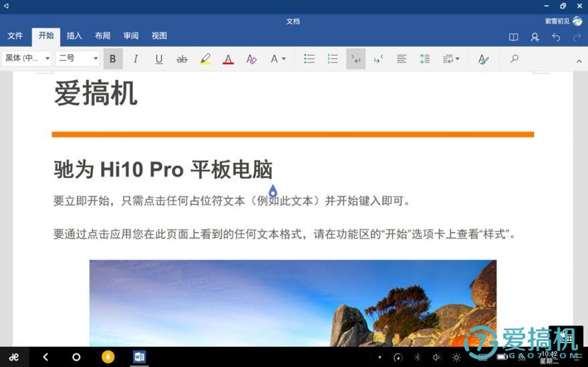Apply bulleted list

[x=309, y=59]
